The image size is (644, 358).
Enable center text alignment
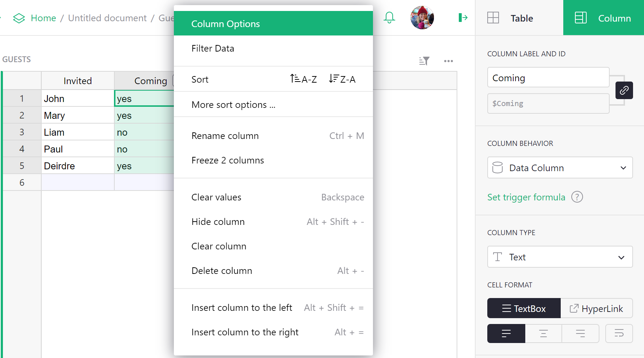pyautogui.click(x=543, y=333)
